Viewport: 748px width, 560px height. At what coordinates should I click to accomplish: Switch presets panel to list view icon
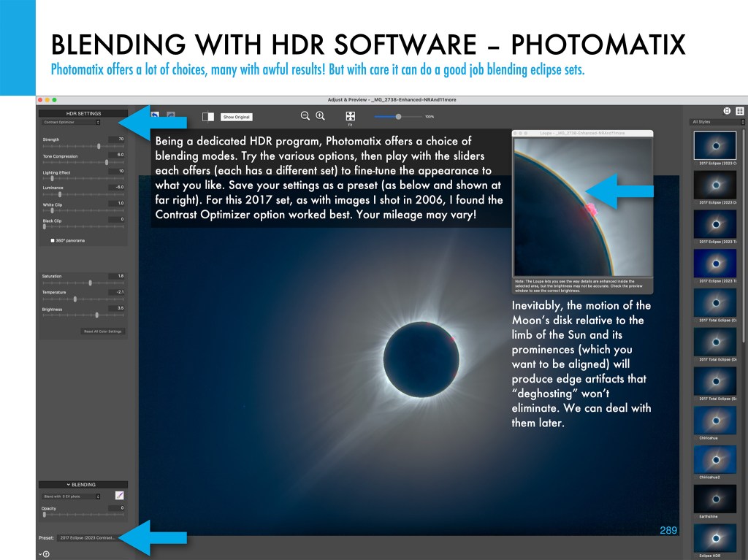tap(740, 110)
